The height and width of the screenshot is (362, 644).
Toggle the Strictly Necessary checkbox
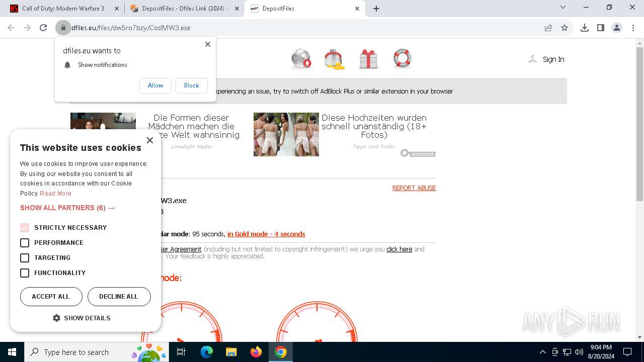coord(25,228)
